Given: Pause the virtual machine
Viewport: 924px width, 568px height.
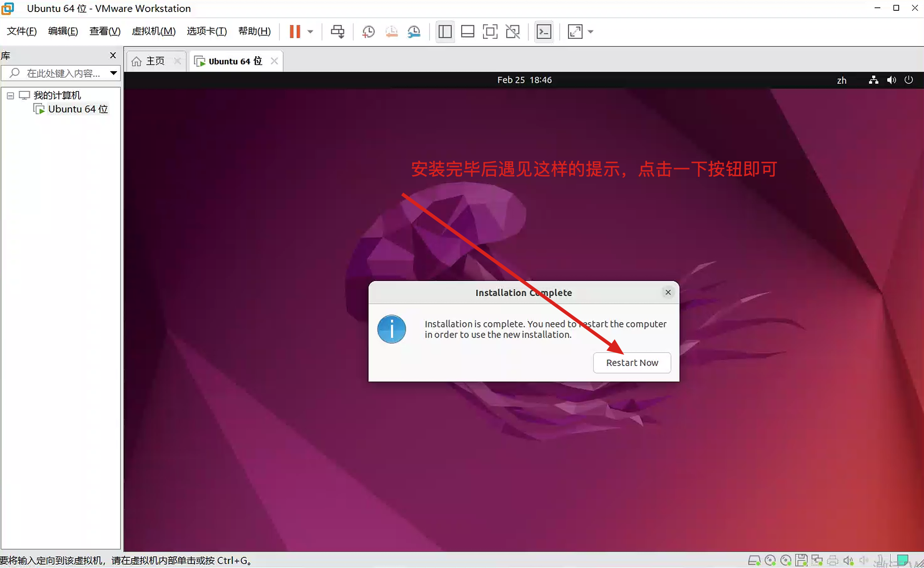Looking at the screenshot, I should pos(295,31).
